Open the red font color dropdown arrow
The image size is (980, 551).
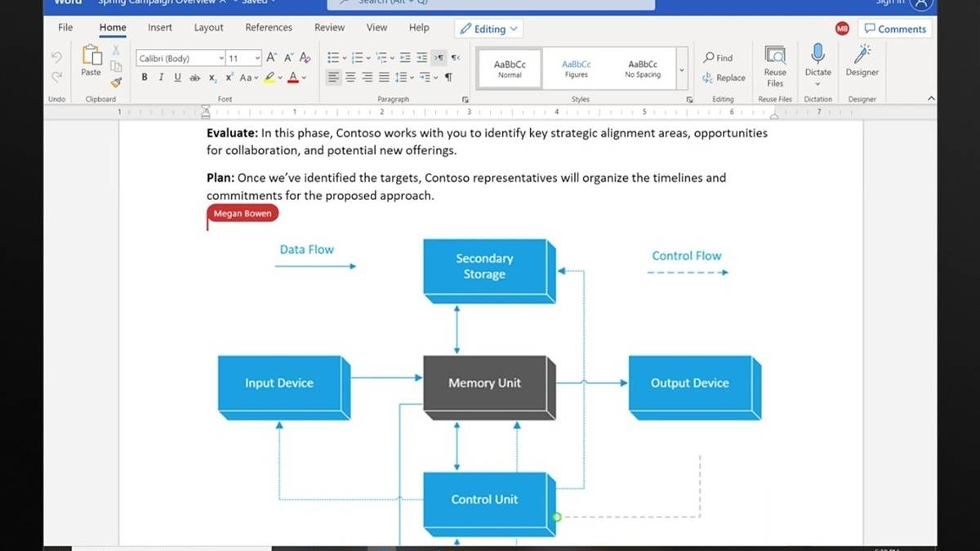304,78
